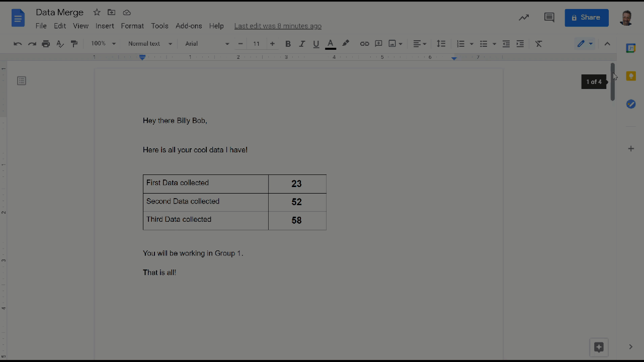Open the Insert menu
The height and width of the screenshot is (362, 644).
[105, 26]
